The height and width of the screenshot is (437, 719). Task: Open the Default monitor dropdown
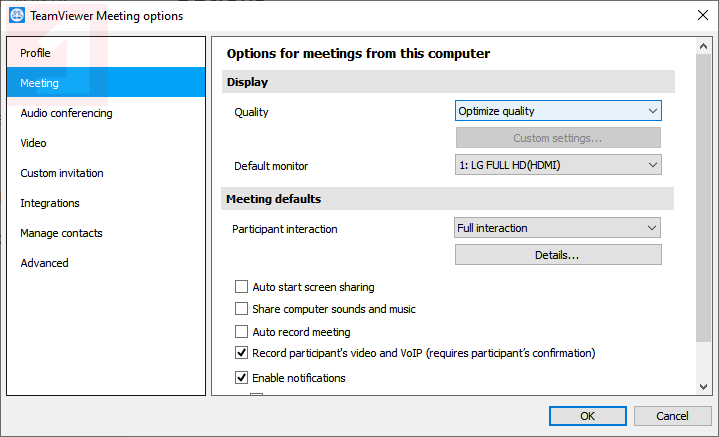(x=558, y=165)
